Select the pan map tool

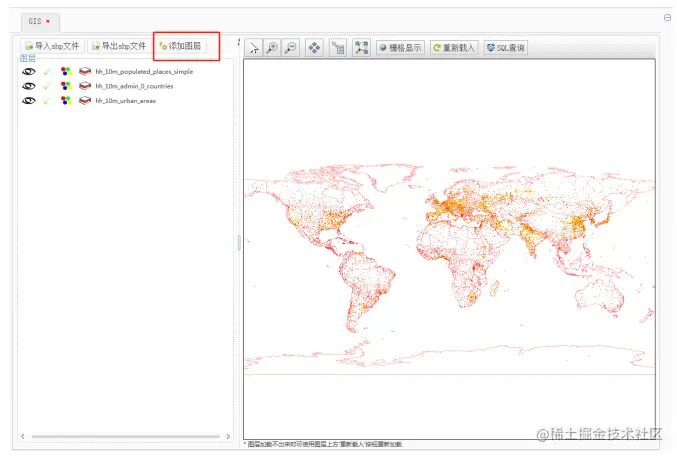click(314, 48)
